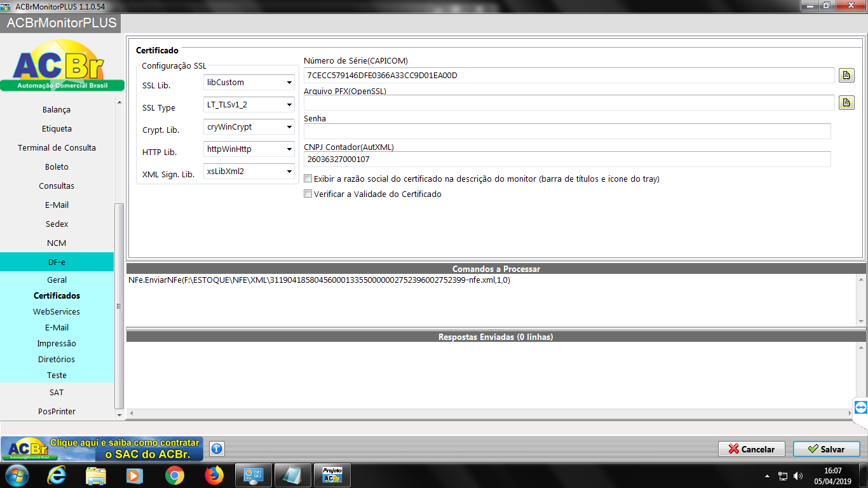The image size is (868, 488).
Task: Open the Windows Start menu
Action: click(x=16, y=475)
